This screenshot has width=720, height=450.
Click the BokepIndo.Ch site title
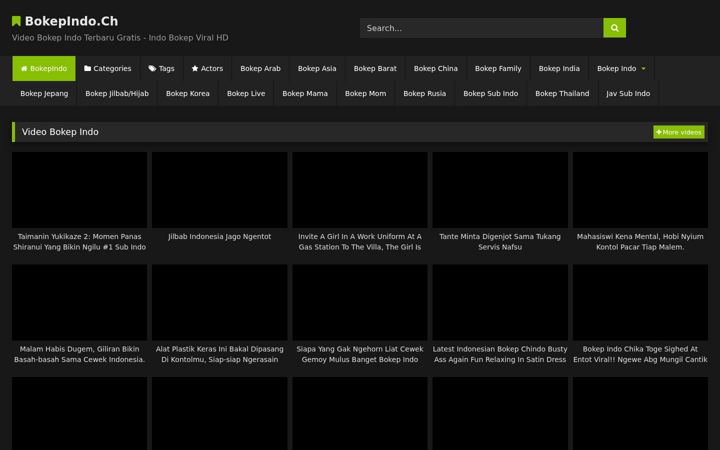[x=71, y=21]
